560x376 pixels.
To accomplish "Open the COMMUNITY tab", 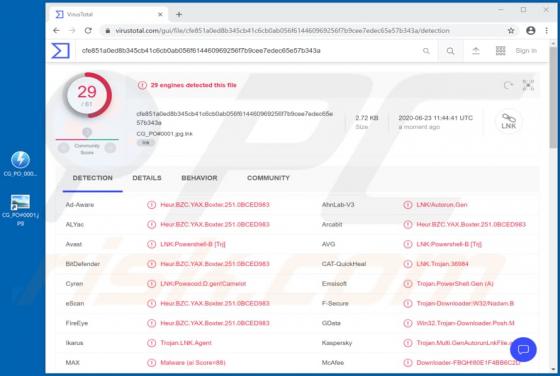I will pyautogui.click(x=268, y=178).
